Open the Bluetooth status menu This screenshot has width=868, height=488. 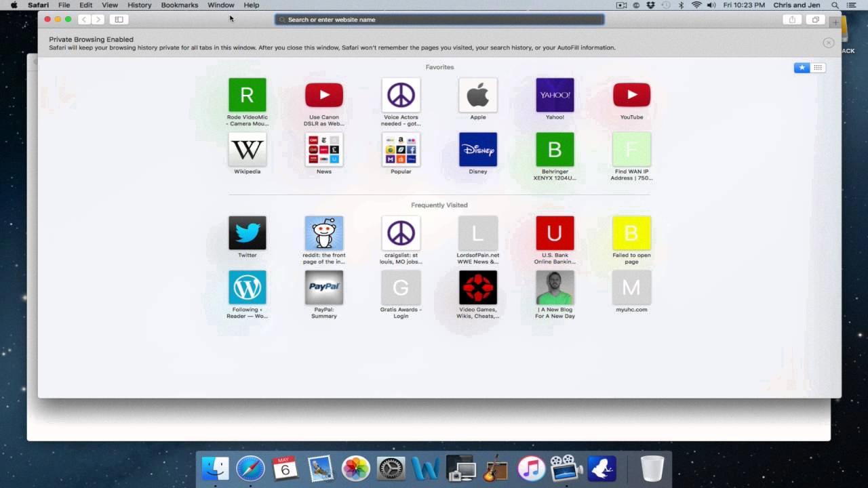tap(681, 5)
